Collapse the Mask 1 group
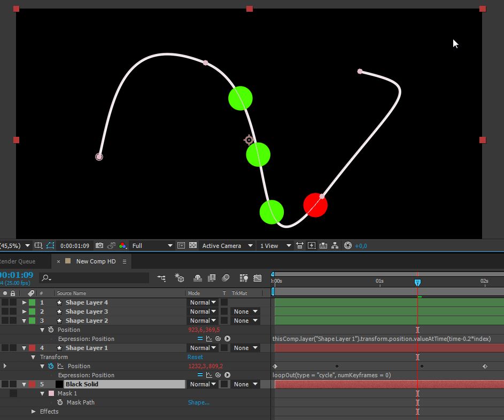Screen dimensions: 504x420 [x=42, y=393]
